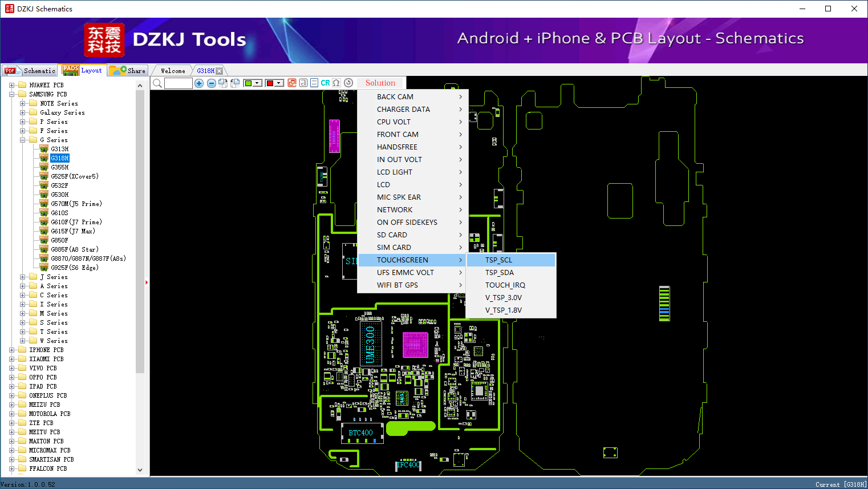
Task: Expand the A Series node
Action: (22, 286)
